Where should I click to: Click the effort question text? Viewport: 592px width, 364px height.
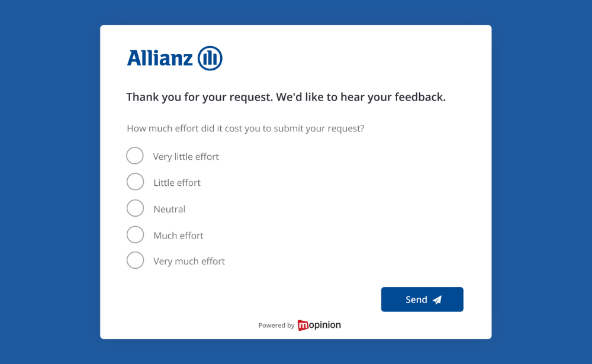pos(245,128)
